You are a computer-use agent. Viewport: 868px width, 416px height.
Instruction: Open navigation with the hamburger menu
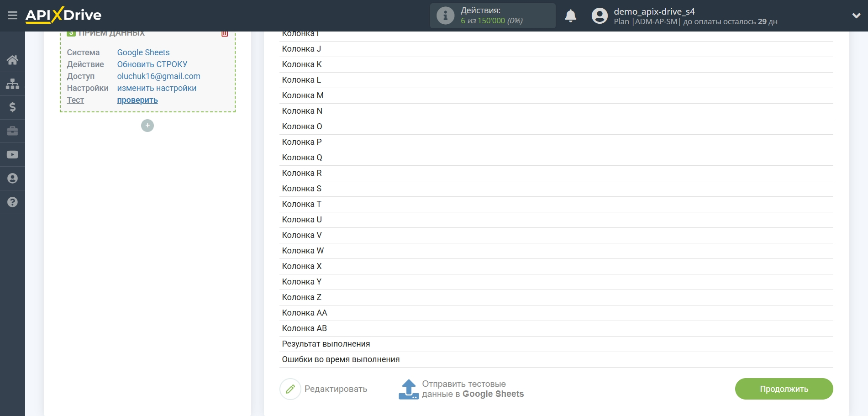[x=12, y=15]
